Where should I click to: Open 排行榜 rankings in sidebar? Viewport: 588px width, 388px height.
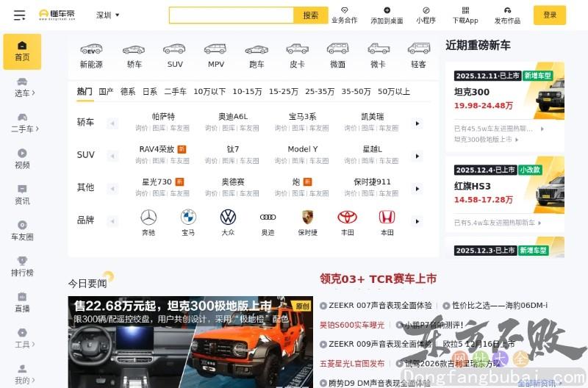click(22, 267)
